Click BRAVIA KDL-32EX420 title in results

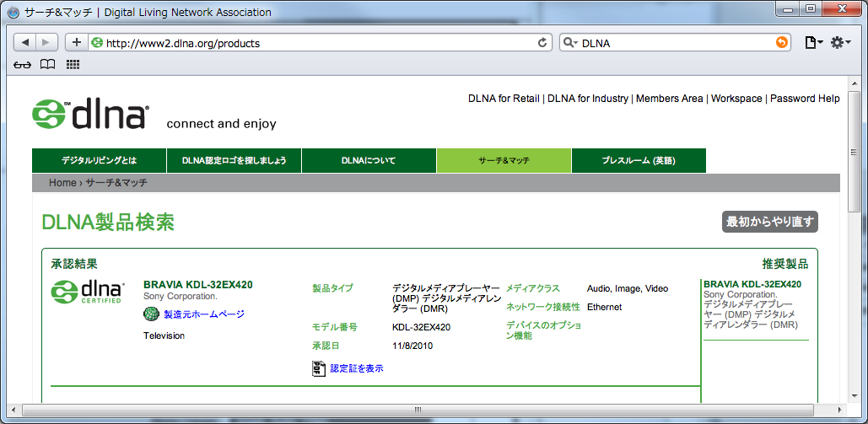(198, 285)
